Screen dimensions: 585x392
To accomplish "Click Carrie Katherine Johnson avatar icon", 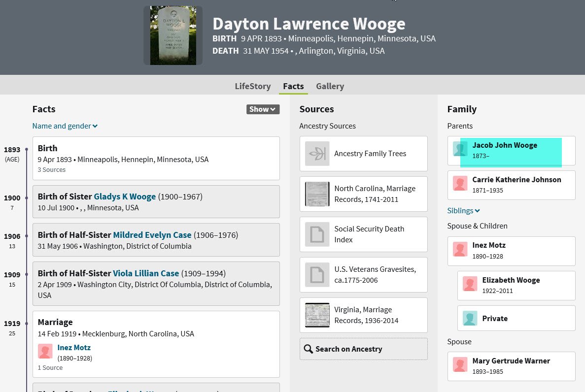I will click(x=460, y=183).
